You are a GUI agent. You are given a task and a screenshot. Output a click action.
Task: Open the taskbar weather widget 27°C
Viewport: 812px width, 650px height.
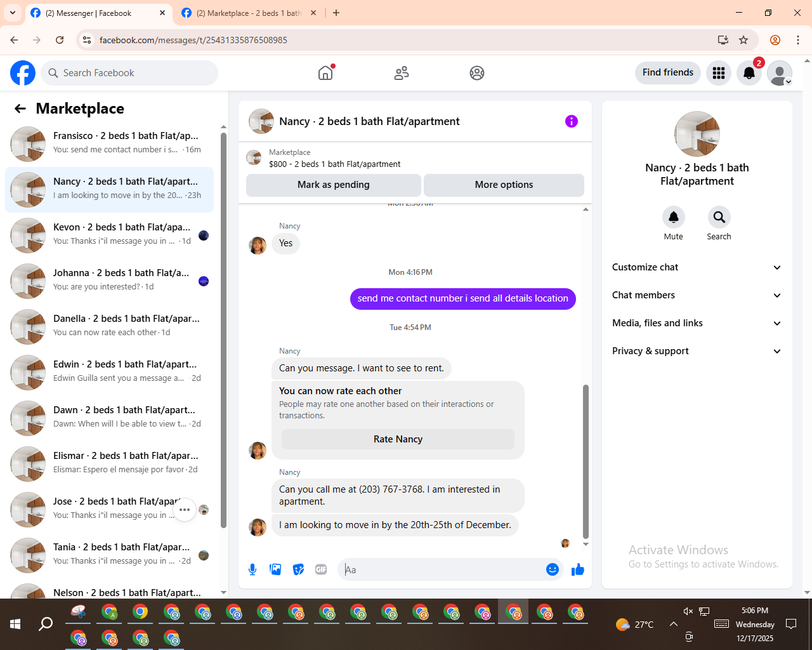pos(634,624)
